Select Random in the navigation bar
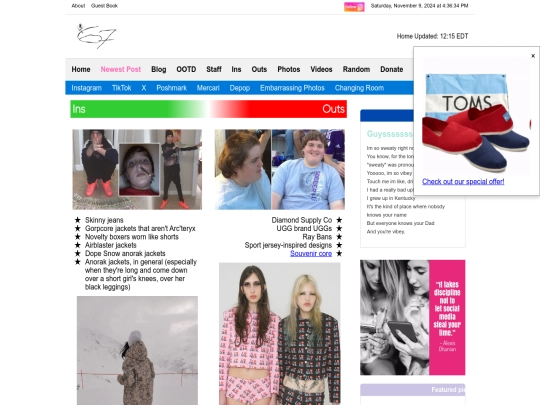The height and width of the screenshot is (405, 540). pos(356,69)
